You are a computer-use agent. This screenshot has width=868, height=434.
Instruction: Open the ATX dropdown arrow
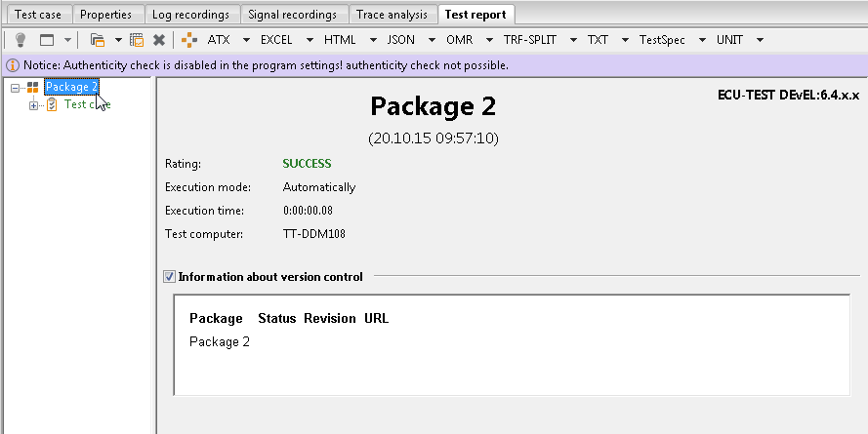coord(246,40)
